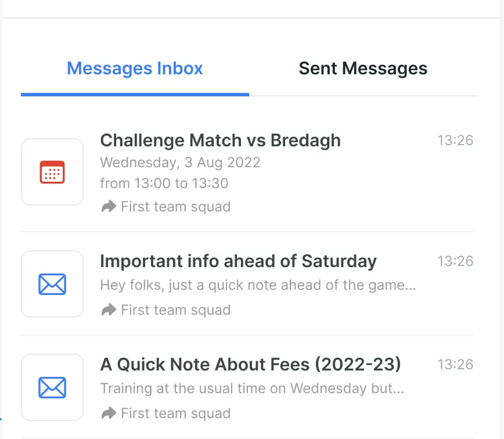The height and width of the screenshot is (439, 504).
Task: Click envelope icon beside Fees note message
Action: pos(52,387)
